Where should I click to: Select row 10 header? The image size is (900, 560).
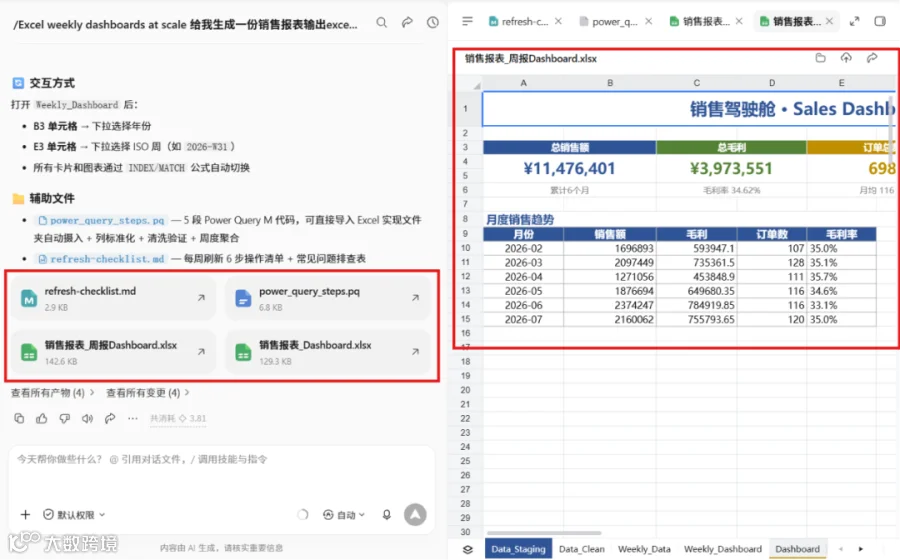[x=465, y=248]
